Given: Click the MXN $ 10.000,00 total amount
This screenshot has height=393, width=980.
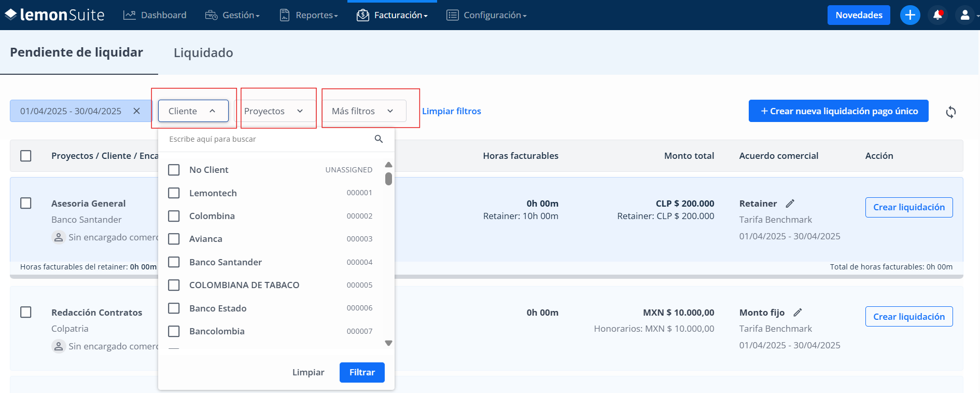Looking at the screenshot, I should tap(679, 313).
